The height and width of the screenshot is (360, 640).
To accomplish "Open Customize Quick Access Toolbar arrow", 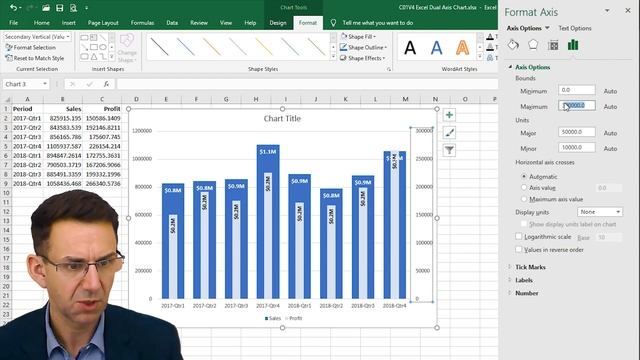I will coord(87,8).
